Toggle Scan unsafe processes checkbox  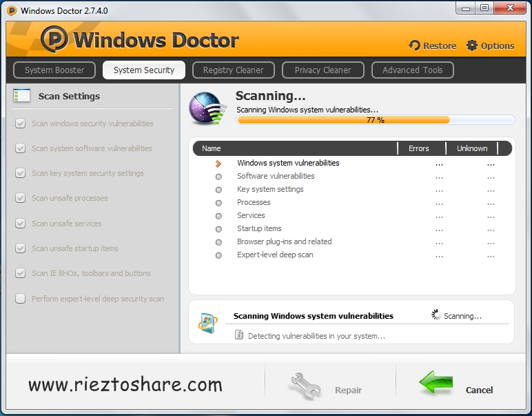pyautogui.click(x=21, y=197)
